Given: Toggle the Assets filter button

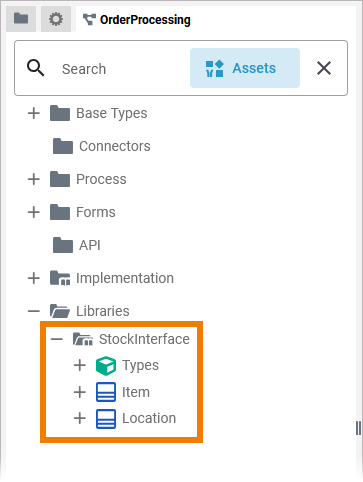Looking at the screenshot, I should [x=245, y=68].
